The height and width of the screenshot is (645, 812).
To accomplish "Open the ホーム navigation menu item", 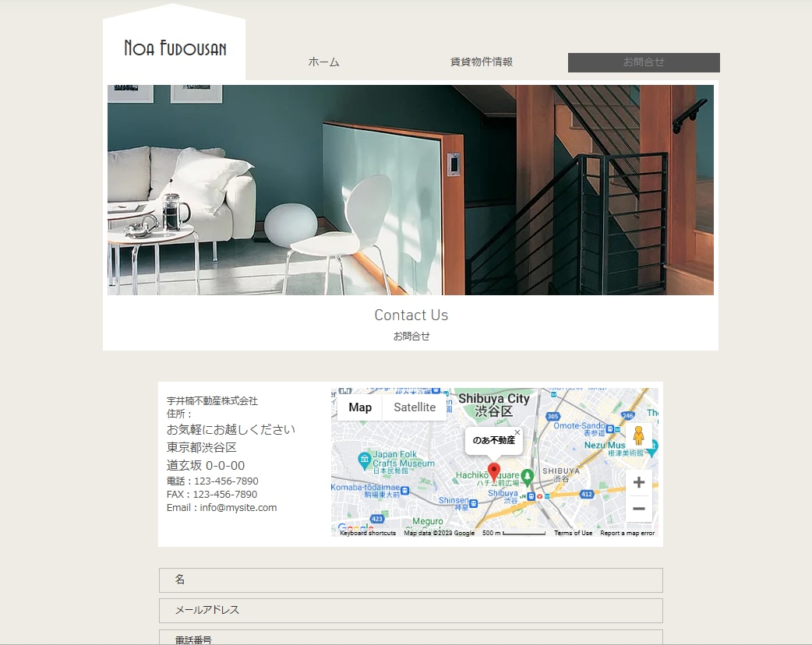I will tap(323, 62).
